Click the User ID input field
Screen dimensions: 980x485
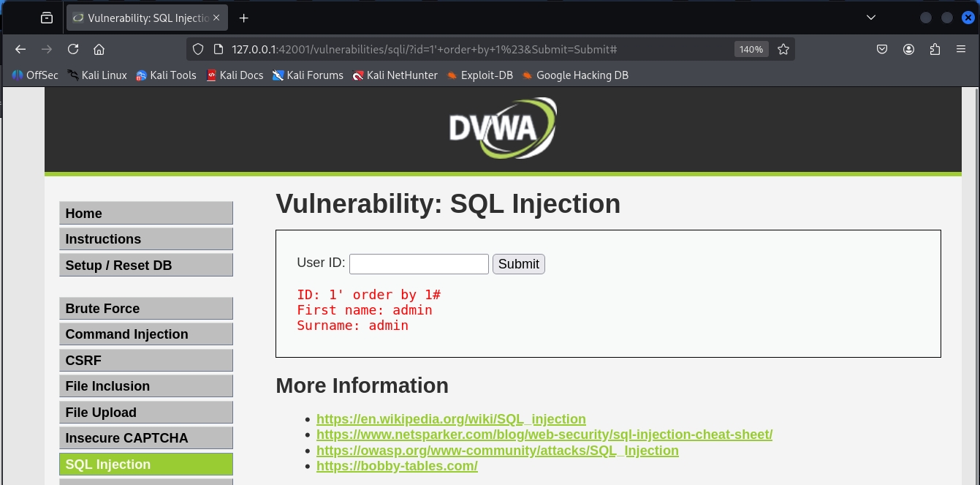point(419,264)
